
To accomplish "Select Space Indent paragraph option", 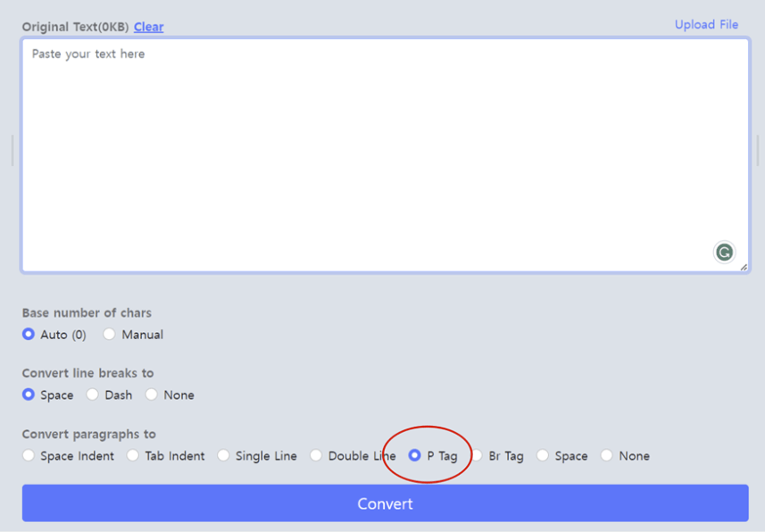I will [29, 455].
